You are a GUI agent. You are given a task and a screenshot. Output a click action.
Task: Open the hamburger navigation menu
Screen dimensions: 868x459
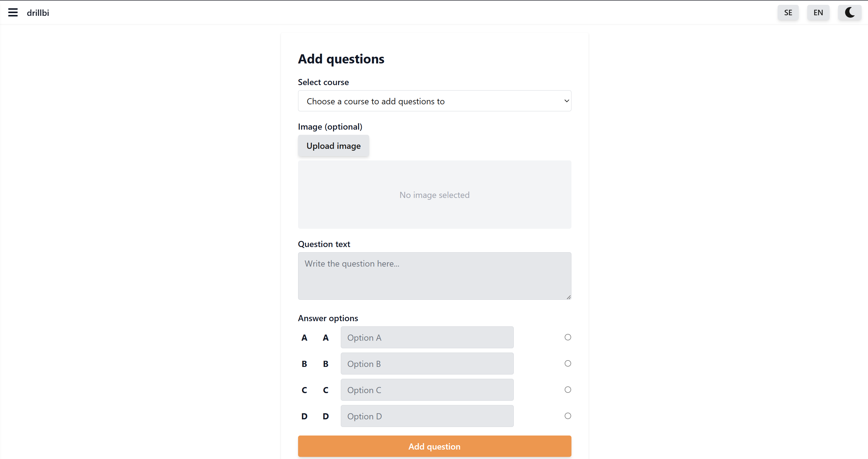point(13,13)
